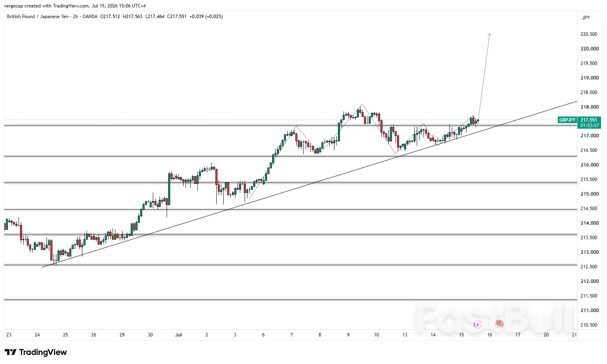Click the British Pound / Japanese Yen title
Image resolution: width=607 pixels, height=364 pixels.
pyautogui.click(x=38, y=17)
